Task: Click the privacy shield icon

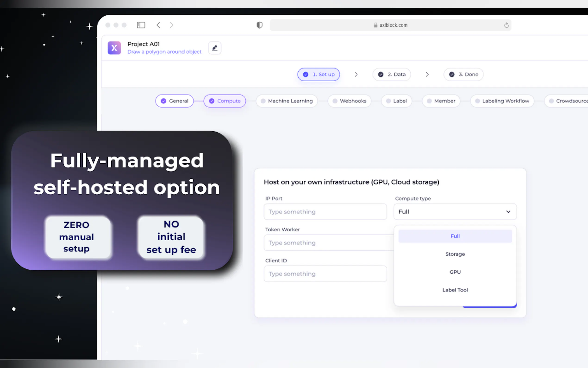Action: click(259, 25)
